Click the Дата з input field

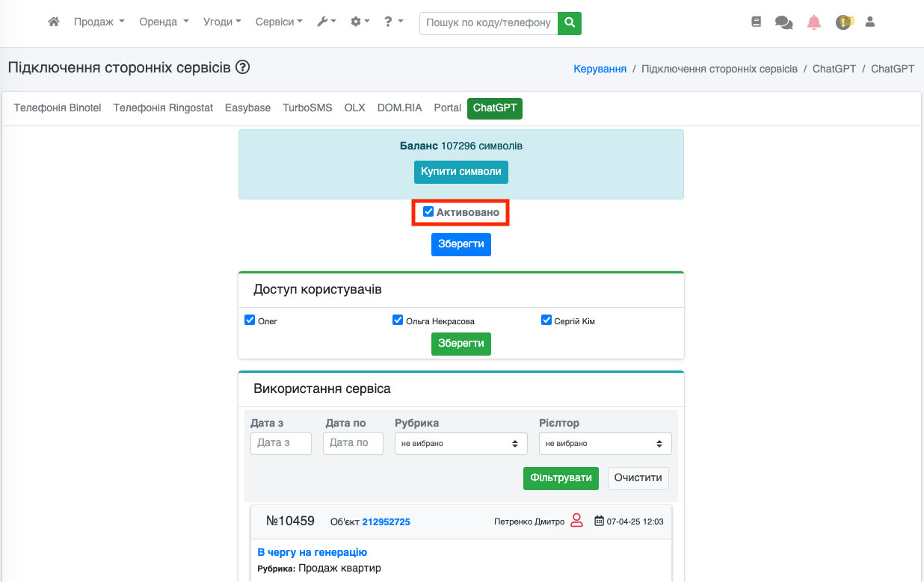(x=280, y=443)
